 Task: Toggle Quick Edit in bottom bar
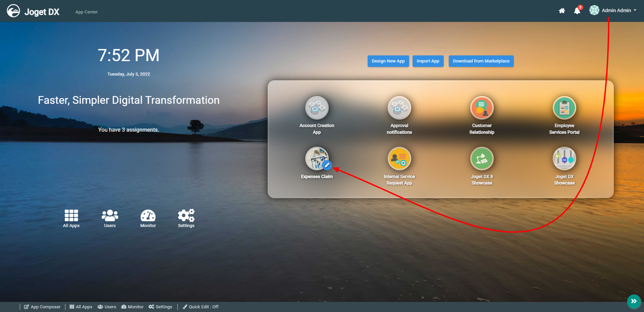(x=201, y=307)
